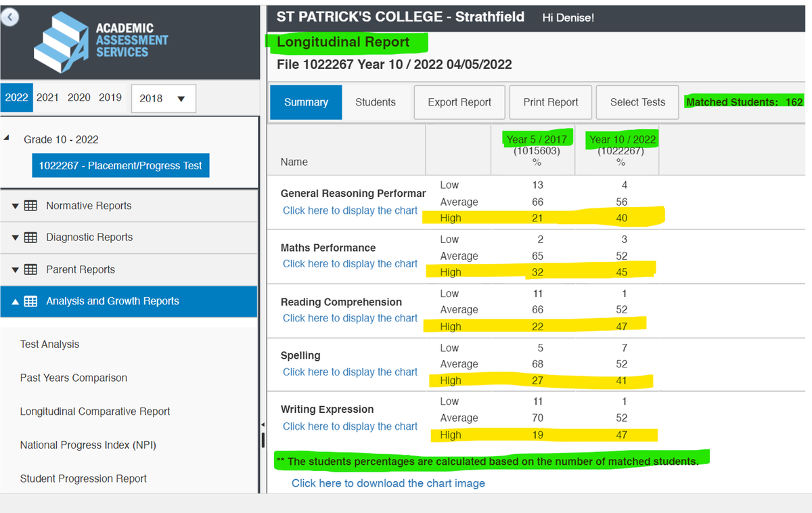
Task: Select the 2020 year tab
Action: (79, 97)
